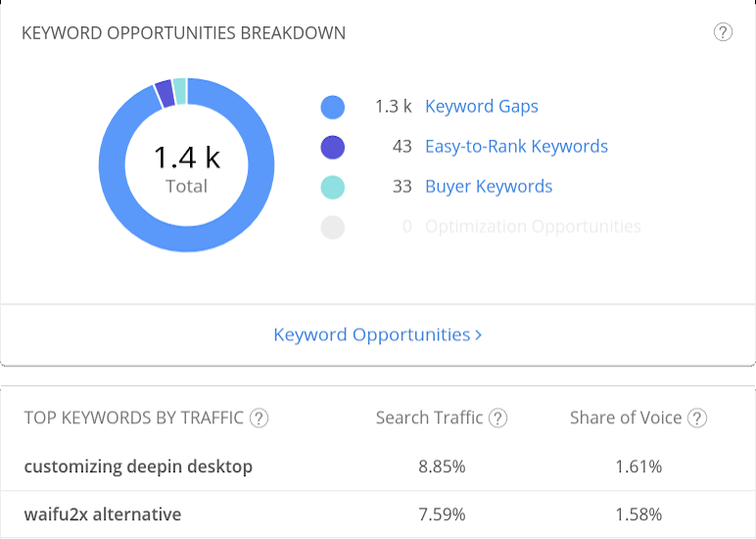Click the chevron after Keyword Opportunities
Viewport: 756px width, 539px height.
pyautogui.click(x=478, y=335)
